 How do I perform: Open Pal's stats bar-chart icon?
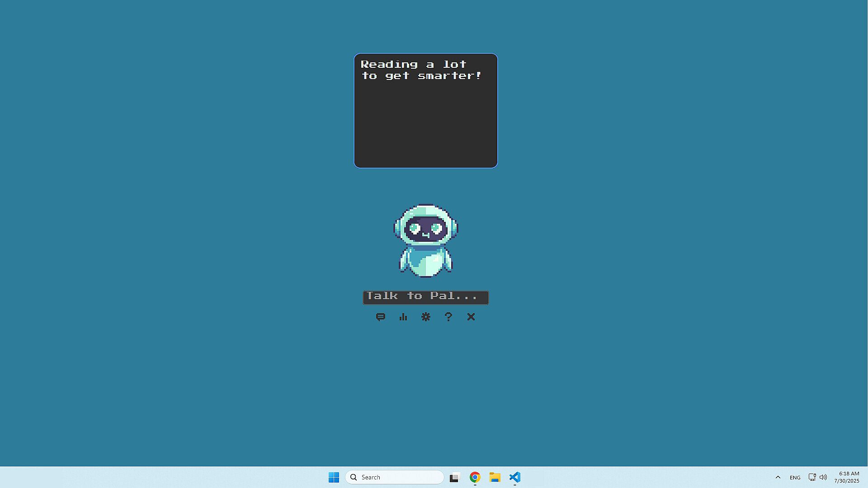[x=403, y=317]
